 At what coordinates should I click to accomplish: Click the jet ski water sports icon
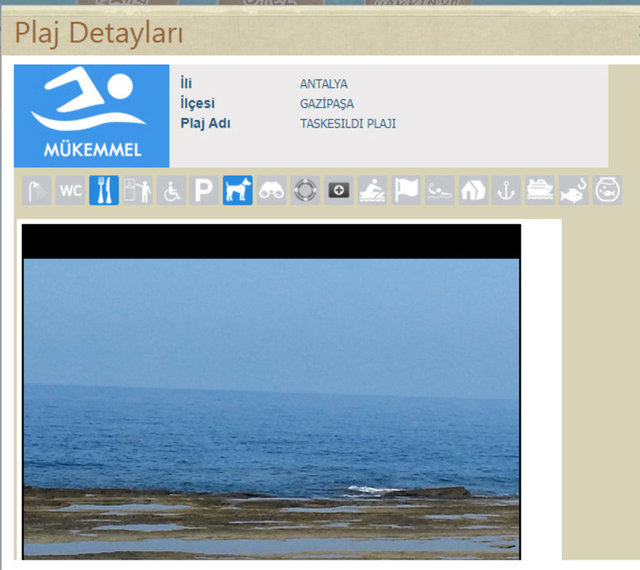coord(372,190)
